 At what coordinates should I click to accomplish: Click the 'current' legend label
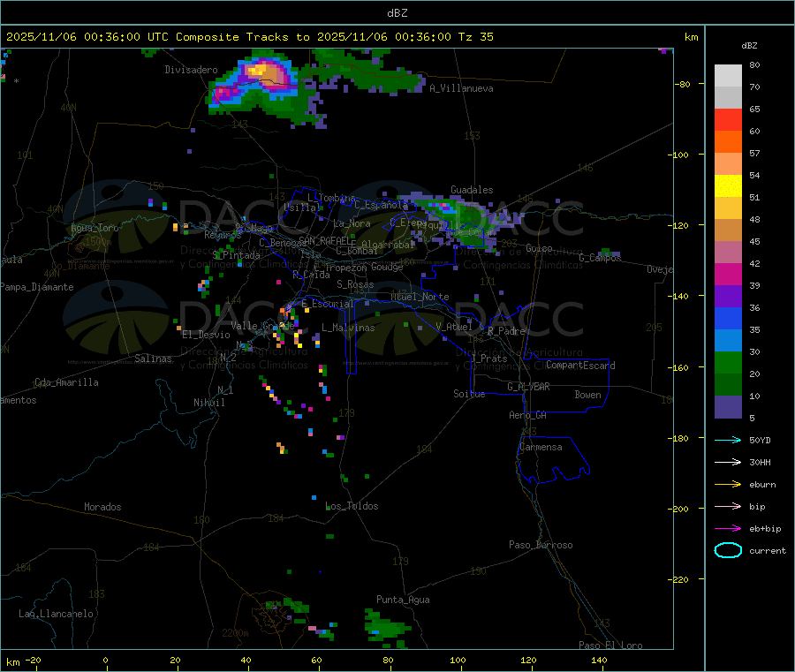point(768,550)
